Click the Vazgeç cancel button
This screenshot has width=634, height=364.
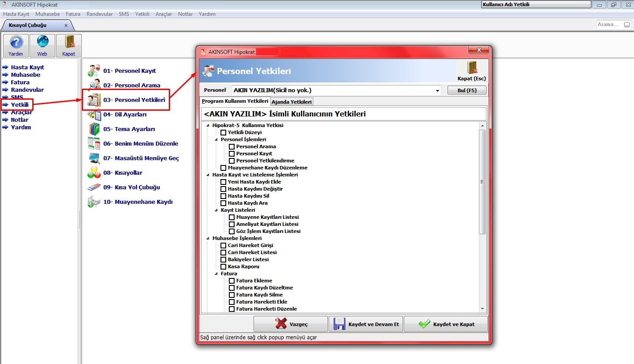pyautogui.click(x=291, y=324)
